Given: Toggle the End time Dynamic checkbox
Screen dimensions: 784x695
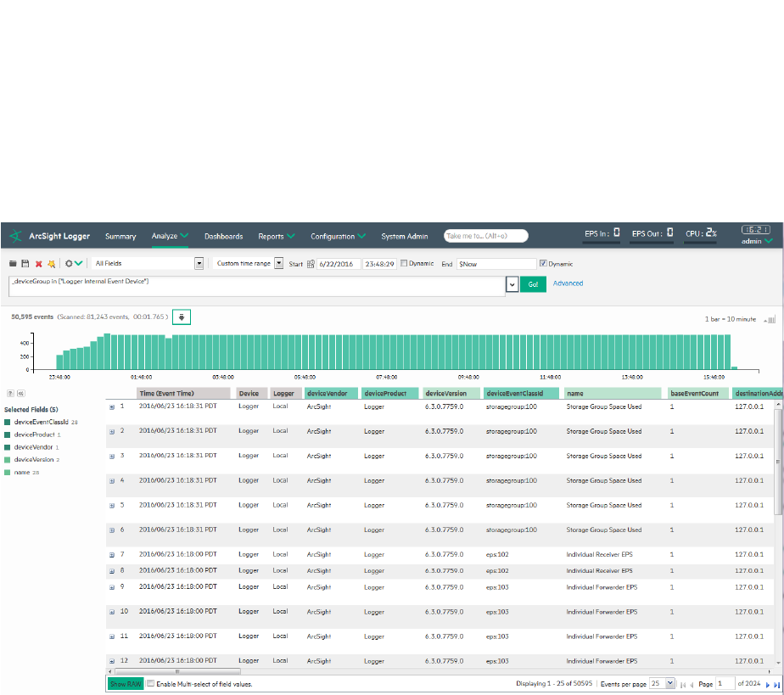Looking at the screenshot, I should (x=543, y=263).
